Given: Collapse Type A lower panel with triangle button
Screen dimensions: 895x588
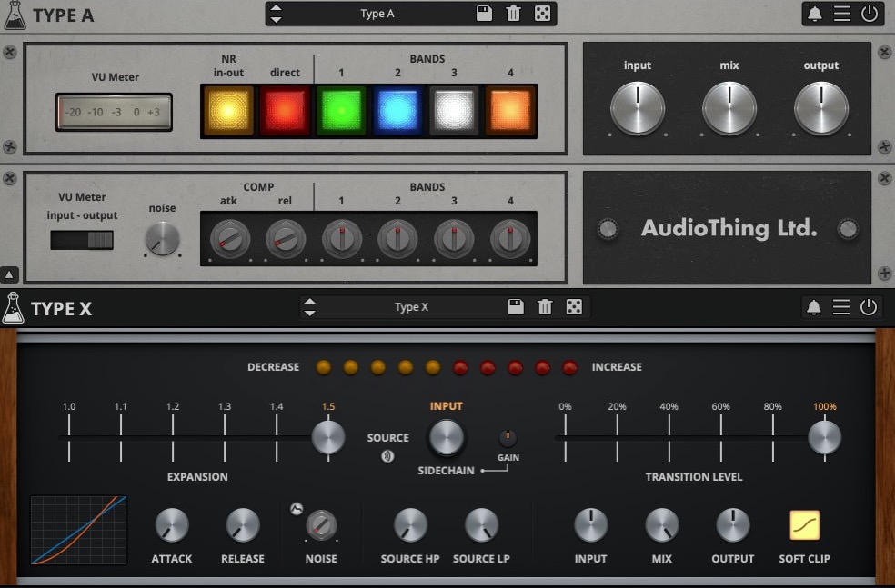Looking at the screenshot, I should (10, 274).
